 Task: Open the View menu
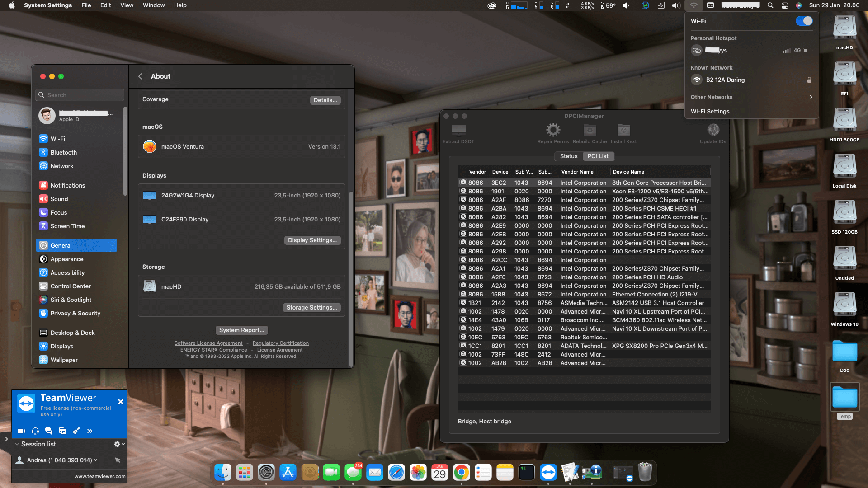pyautogui.click(x=127, y=5)
